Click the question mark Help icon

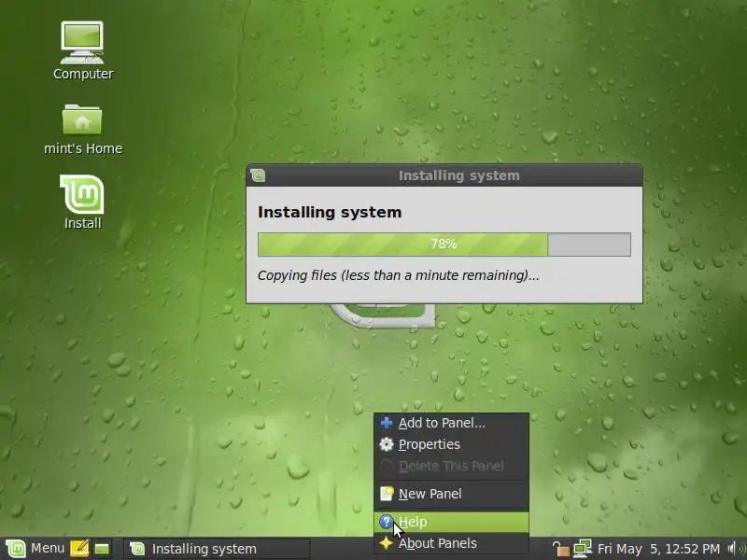click(387, 522)
